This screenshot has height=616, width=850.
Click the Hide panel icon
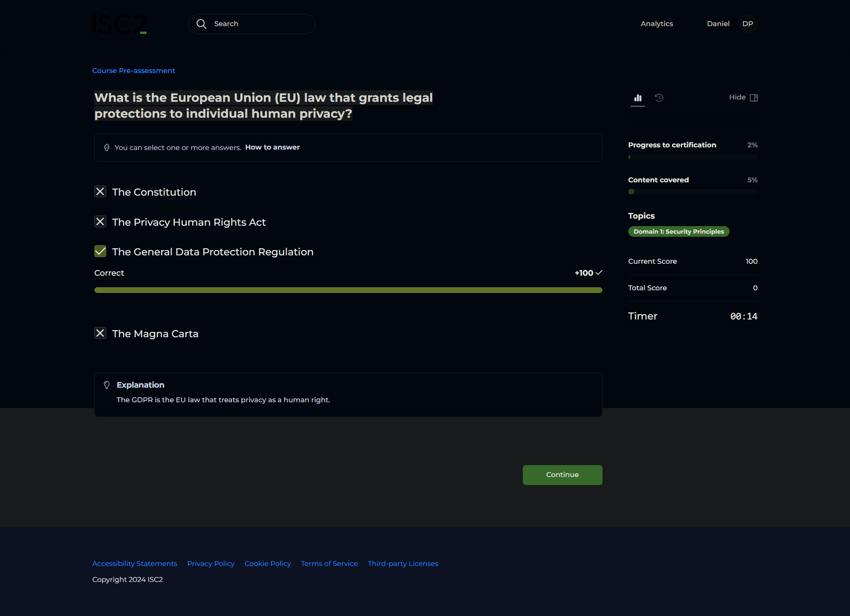pos(754,97)
